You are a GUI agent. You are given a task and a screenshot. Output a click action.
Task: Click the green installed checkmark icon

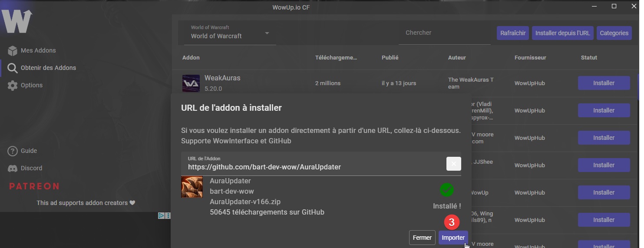click(446, 190)
